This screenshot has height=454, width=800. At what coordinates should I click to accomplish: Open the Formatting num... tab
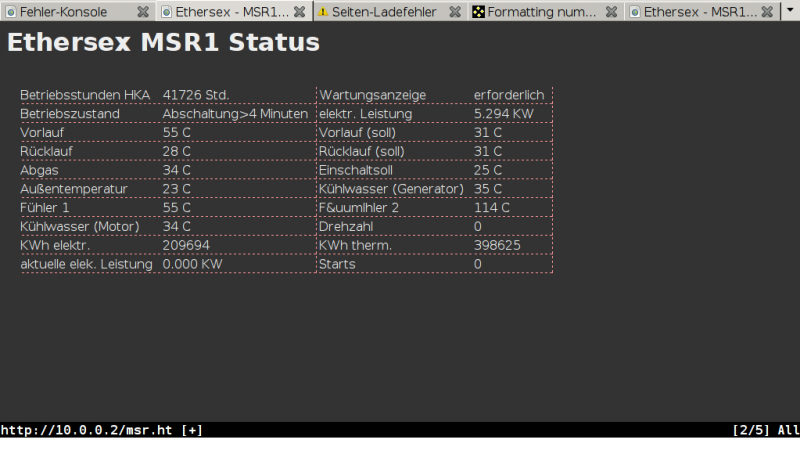tap(541, 12)
